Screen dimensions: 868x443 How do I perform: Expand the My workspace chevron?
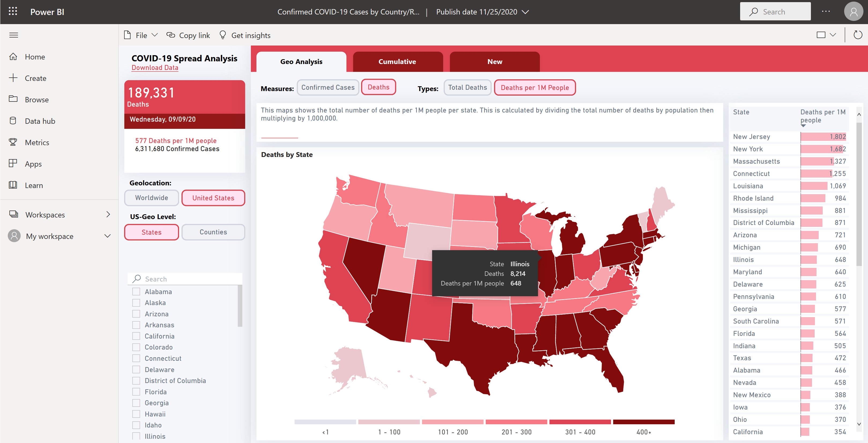pyautogui.click(x=107, y=236)
